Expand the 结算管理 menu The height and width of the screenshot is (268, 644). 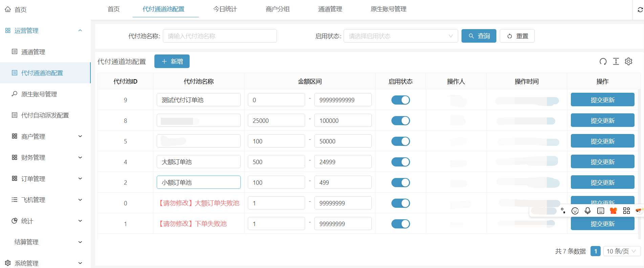tap(80, 242)
